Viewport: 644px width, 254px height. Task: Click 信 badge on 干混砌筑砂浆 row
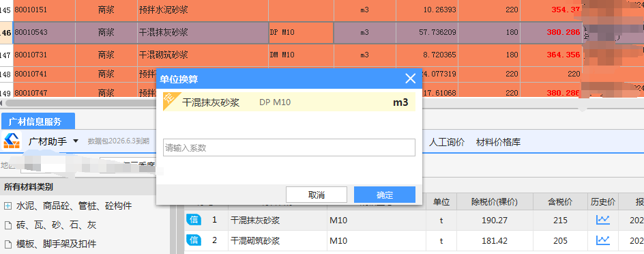194,240
